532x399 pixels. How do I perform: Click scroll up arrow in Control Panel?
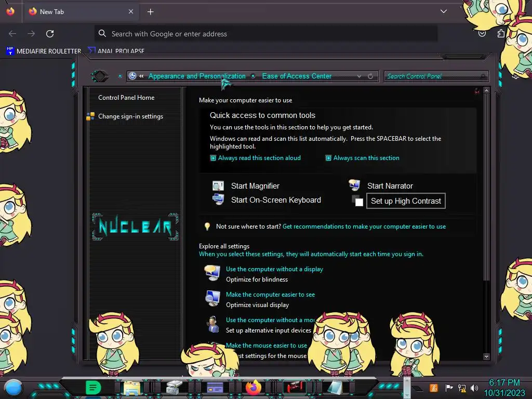(486, 90)
